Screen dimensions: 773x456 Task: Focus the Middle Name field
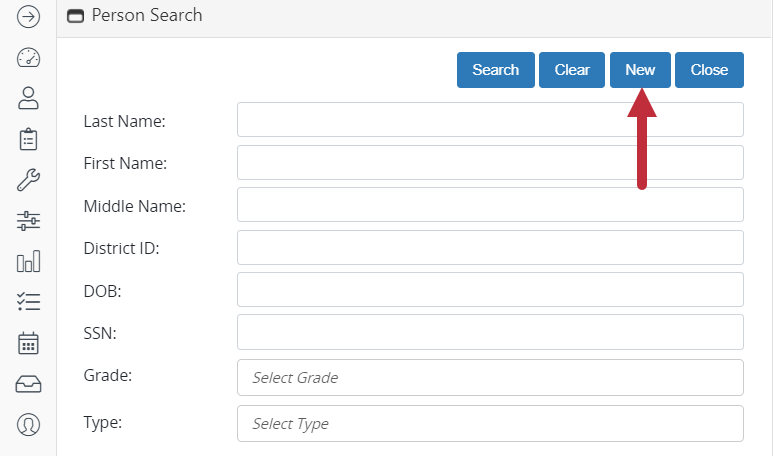point(490,205)
